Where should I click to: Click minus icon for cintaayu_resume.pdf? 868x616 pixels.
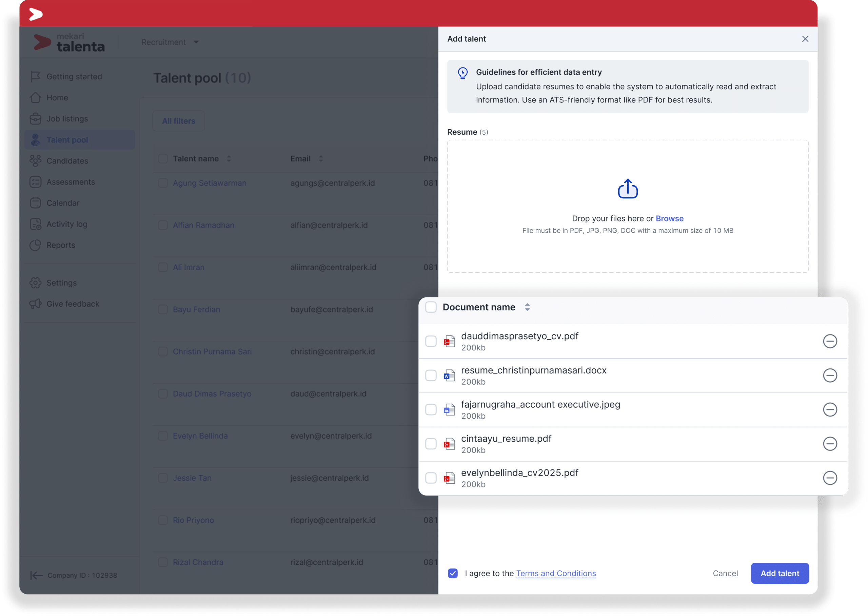pyautogui.click(x=829, y=443)
